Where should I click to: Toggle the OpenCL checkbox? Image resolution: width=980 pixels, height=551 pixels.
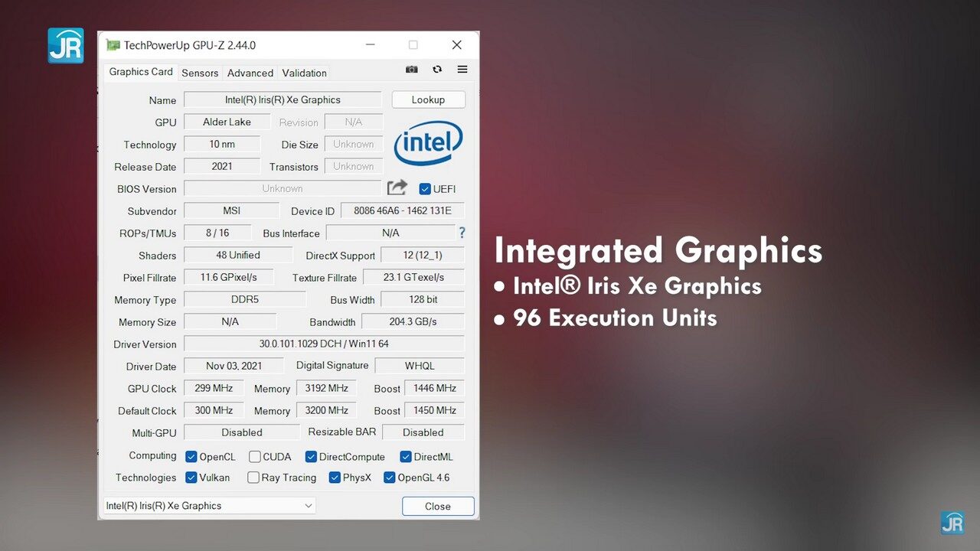click(191, 457)
